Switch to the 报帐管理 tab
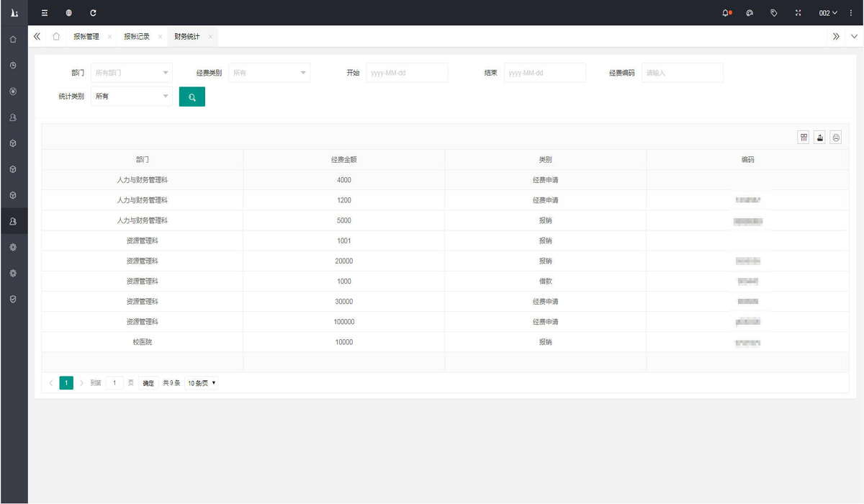 (86, 37)
